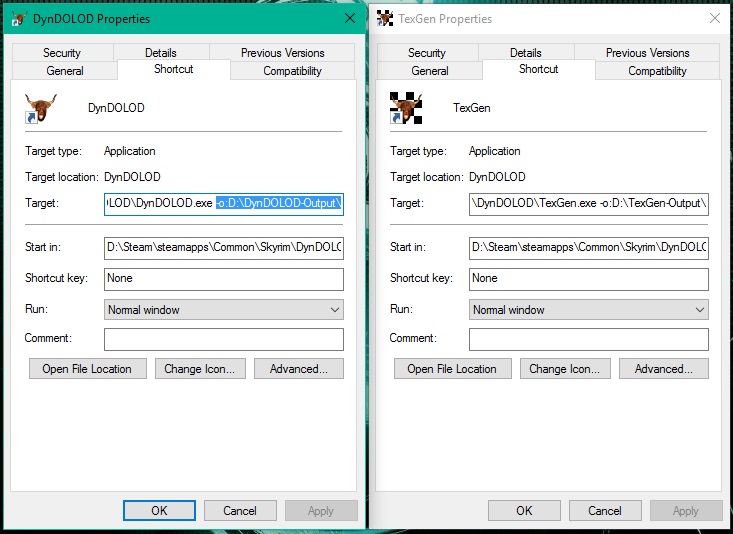Expand the DynDOLOD Run dropdown
733x534 pixels.
(224, 310)
